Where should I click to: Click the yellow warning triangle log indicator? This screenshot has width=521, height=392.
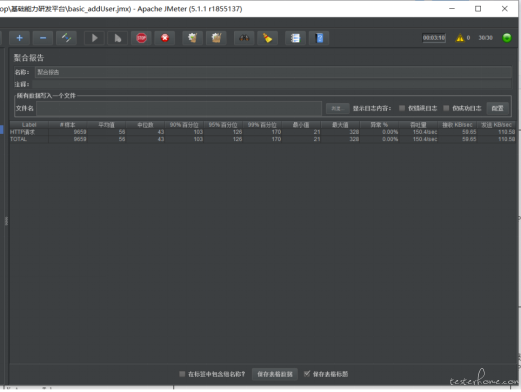tap(460, 38)
